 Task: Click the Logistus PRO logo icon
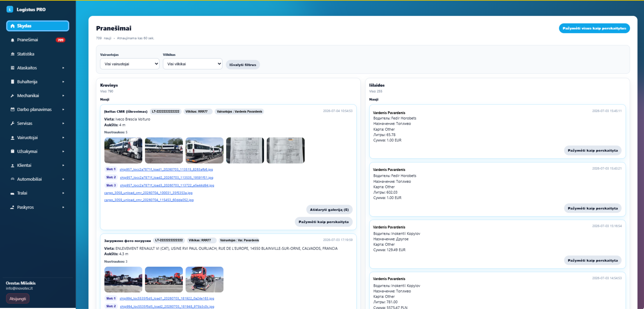pos(10,10)
